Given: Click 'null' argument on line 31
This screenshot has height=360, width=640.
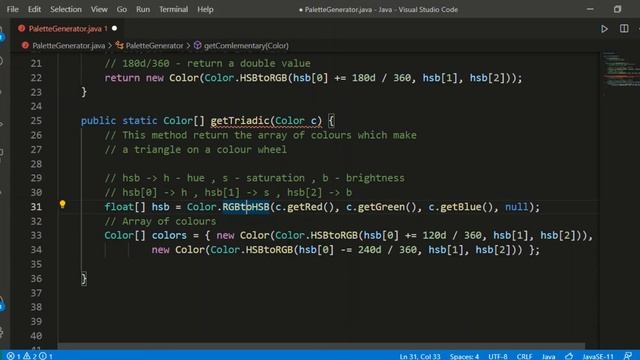Looking at the screenshot, I should (x=517, y=207).
